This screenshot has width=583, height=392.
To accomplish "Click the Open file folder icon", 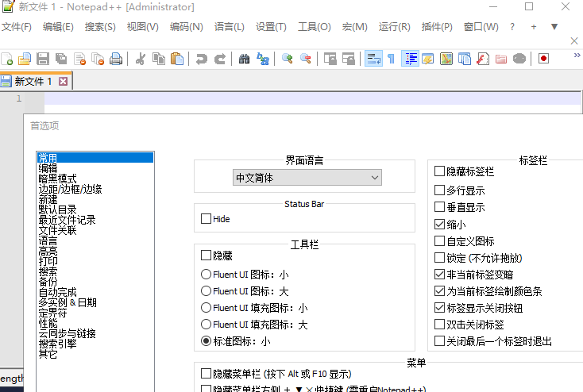I will (25, 59).
